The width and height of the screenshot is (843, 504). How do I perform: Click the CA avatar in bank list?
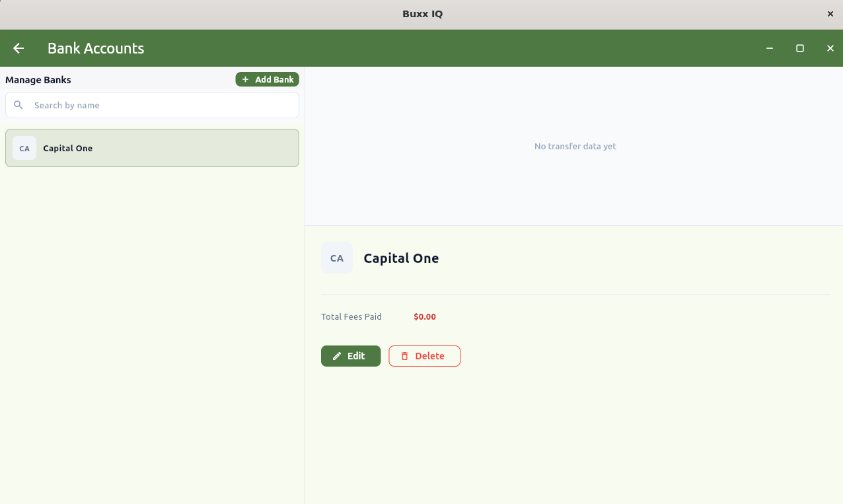pyautogui.click(x=24, y=148)
